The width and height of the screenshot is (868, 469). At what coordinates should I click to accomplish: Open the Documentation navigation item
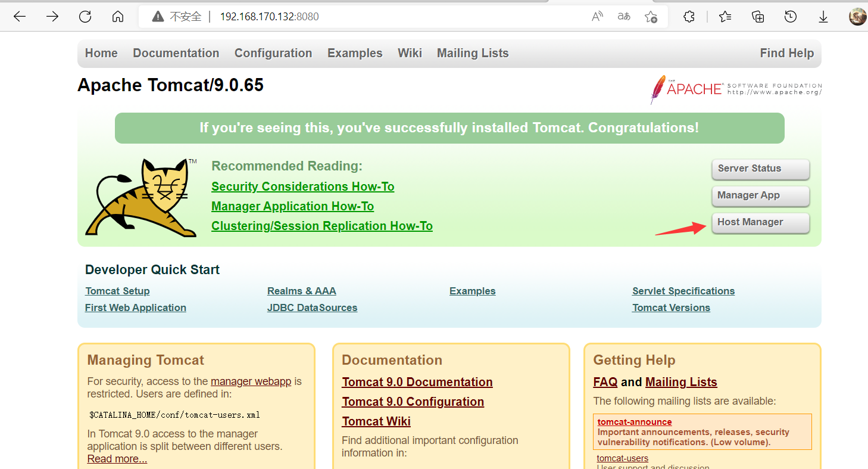click(x=176, y=53)
